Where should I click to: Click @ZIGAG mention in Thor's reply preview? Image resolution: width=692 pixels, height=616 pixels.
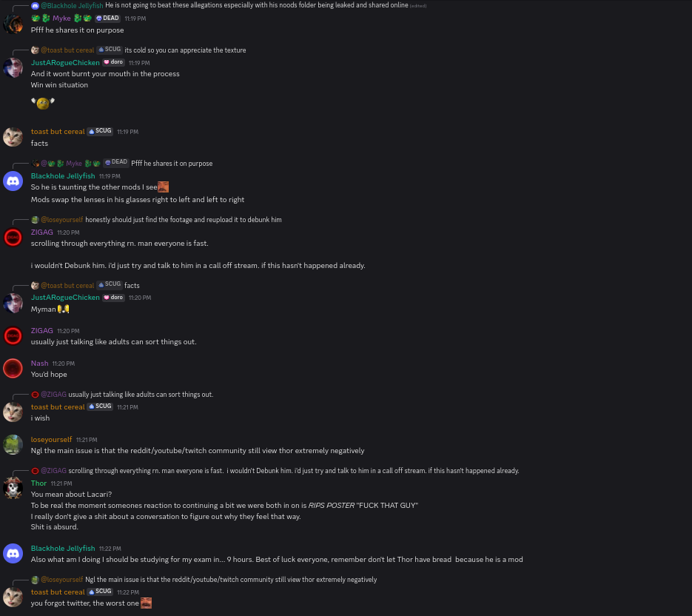[x=53, y=471]
